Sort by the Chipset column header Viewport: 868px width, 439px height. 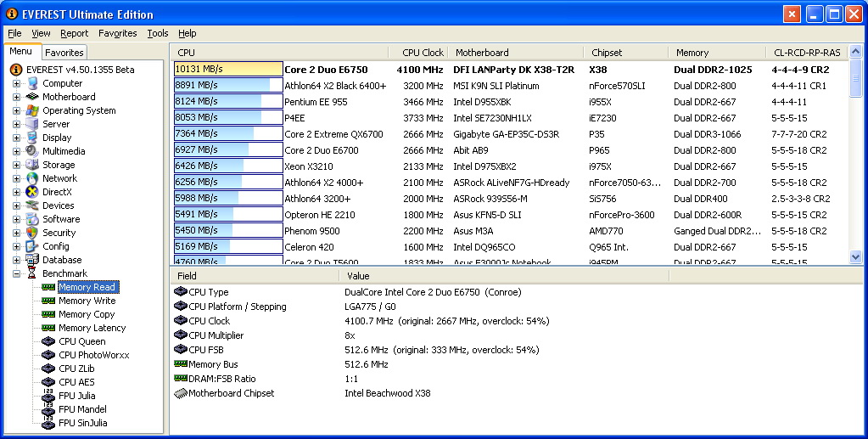tap(625, 53)
